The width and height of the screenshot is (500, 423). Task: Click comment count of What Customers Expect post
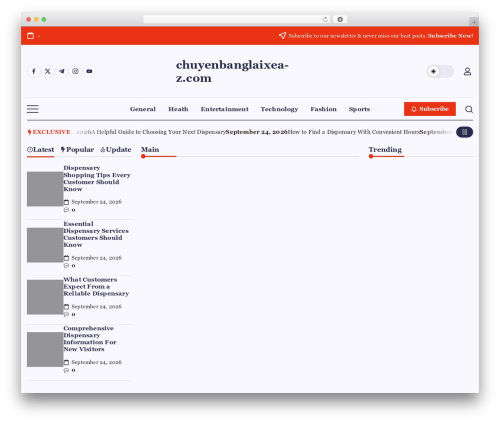[x=69, y=314]
